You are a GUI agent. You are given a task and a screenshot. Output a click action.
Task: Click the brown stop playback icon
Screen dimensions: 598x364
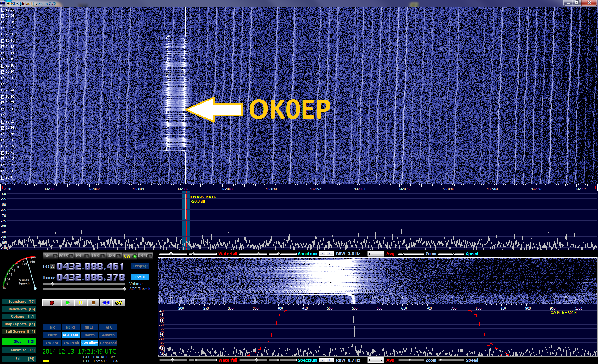click(x=93, y=303)
